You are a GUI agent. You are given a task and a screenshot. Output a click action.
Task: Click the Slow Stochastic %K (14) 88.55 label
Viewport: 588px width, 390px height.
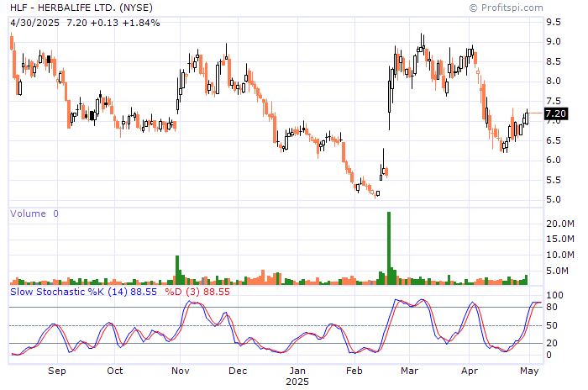pyautogui.click(x=83, y=292)
